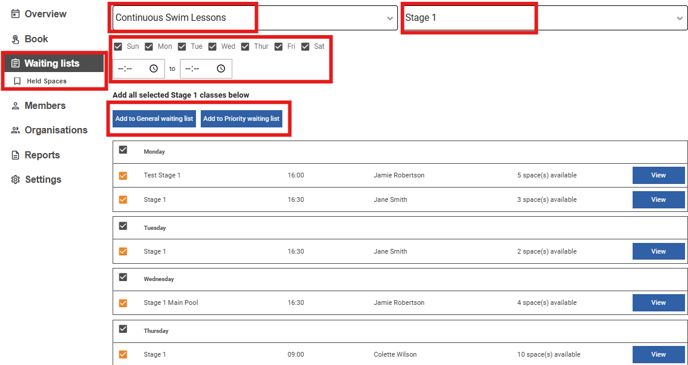
Task: Uncheck the Sat day checkbox
Action: click(x=305, y=47)
